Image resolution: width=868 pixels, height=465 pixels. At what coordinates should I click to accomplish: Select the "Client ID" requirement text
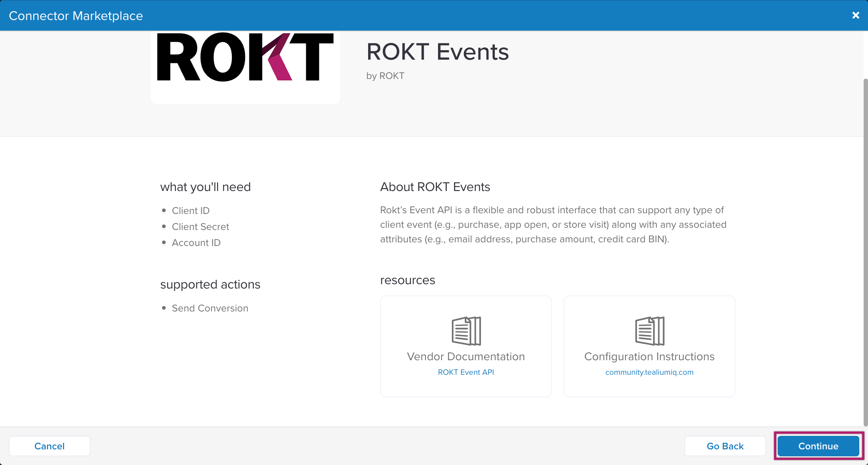(x=190, y=211)
